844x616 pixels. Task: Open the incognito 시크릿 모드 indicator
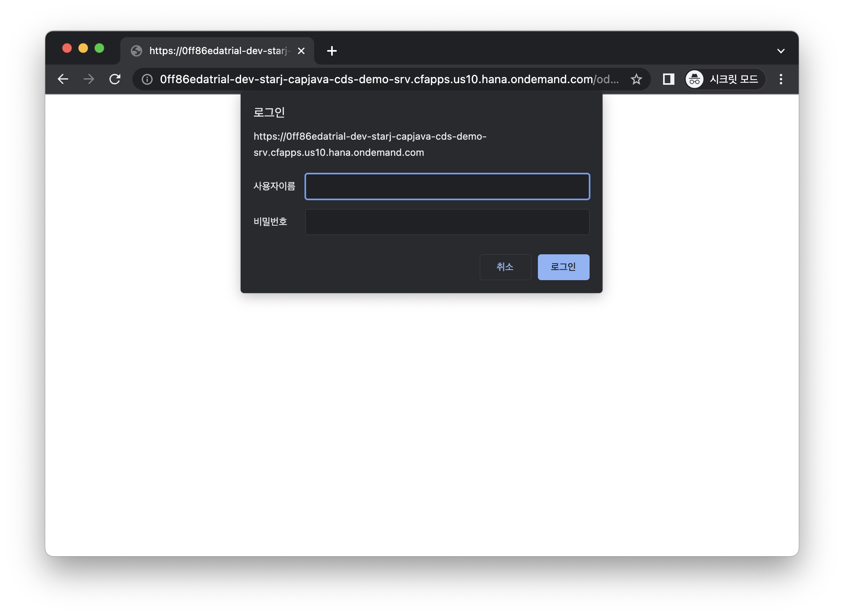pos(724,79)
